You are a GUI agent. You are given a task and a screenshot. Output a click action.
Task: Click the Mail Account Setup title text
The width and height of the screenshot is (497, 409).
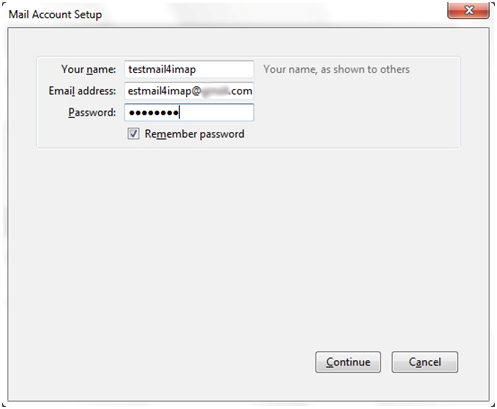tap(55, 14)
